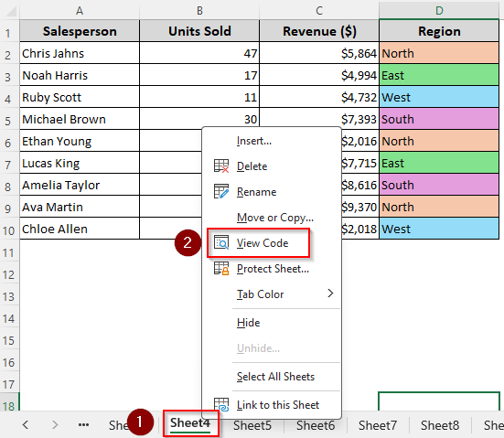The height and width of the screenshot is (438, 504).
Task: Select column D header
Action: (x=439, y=10)
